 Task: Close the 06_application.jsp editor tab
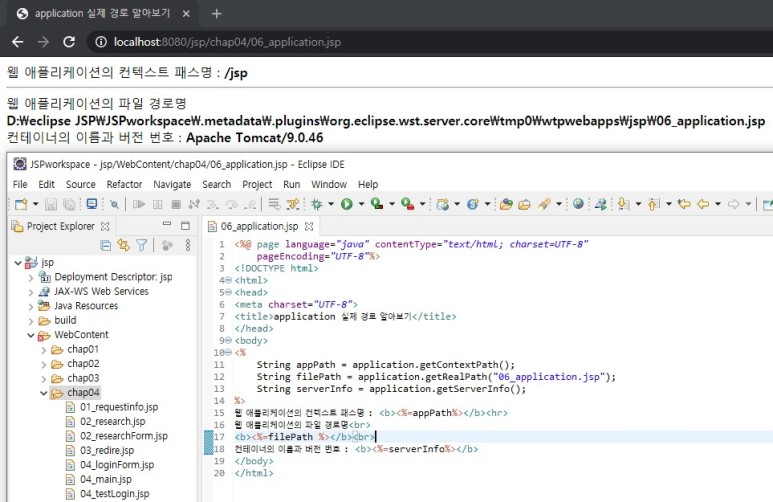(x=309, y=226)
